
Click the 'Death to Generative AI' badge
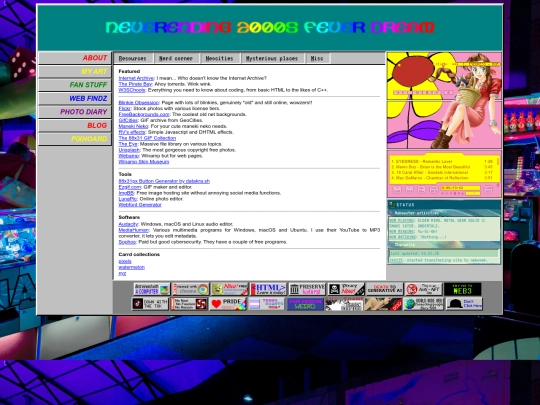385,289
